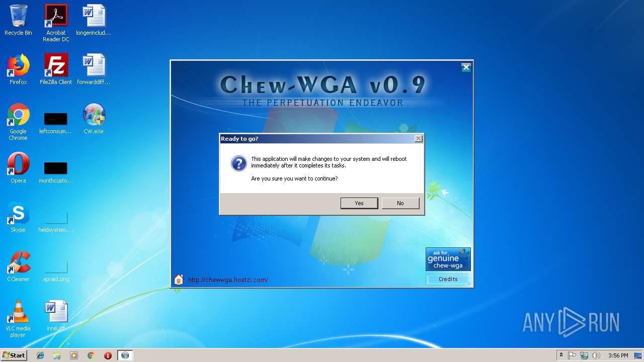Viewport: 644px width, 362px height.
Task: Open the chewwga.hostzi.com link
Action: click(x=228, y=280)
